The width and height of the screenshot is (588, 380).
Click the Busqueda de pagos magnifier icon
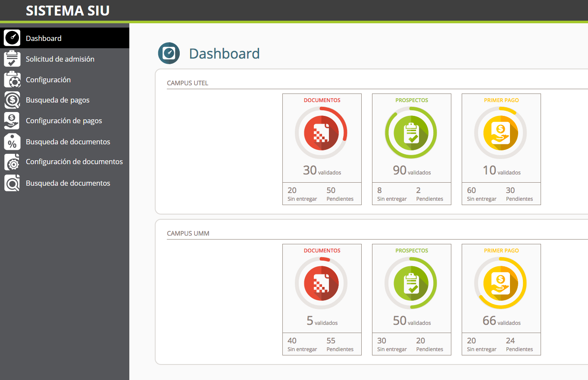click(x=12, y=100)
